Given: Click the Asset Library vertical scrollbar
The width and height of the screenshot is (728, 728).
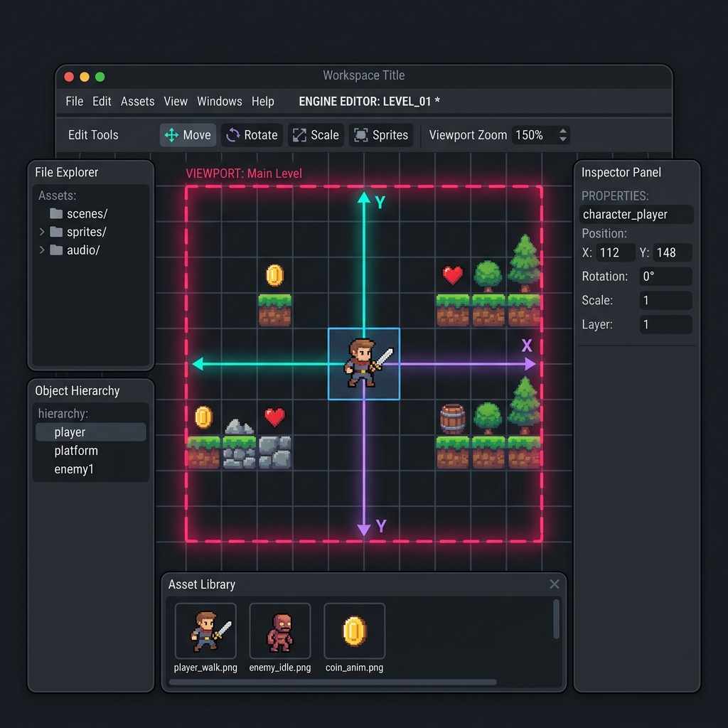Looking at the screenshot, I should click(556, 619).
